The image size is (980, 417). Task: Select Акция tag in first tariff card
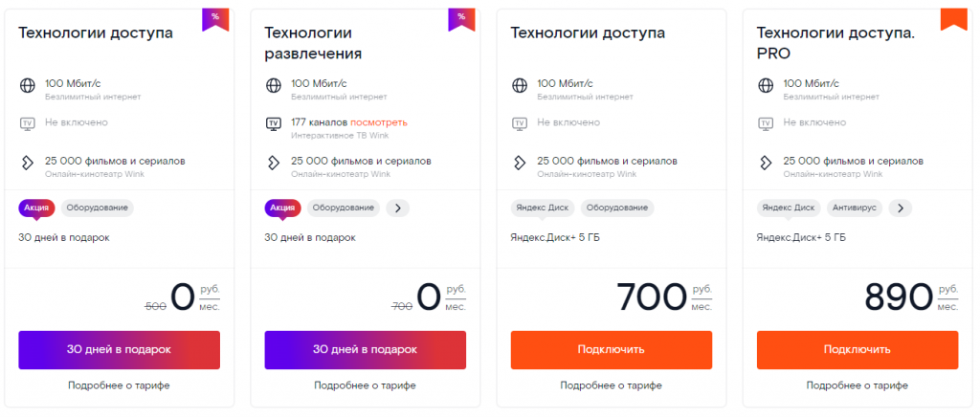click(36, 207)
